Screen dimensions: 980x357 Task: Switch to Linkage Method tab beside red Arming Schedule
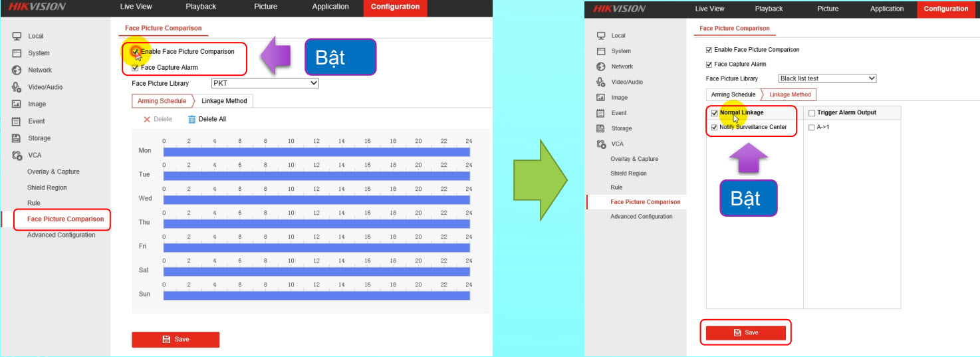point(224,101)
